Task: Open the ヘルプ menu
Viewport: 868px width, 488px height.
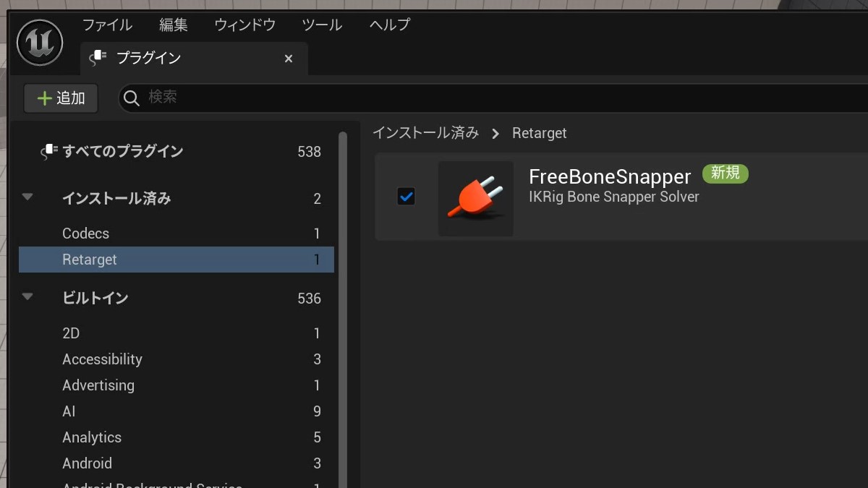Action: tap(390, 25)
